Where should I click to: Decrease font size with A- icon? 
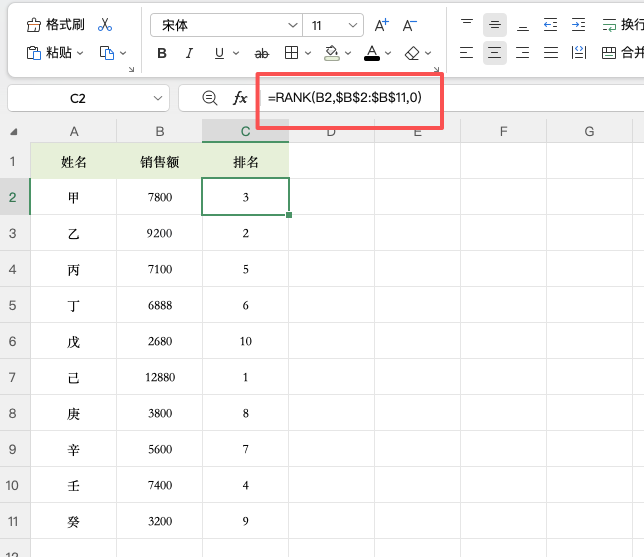point(409,25)
